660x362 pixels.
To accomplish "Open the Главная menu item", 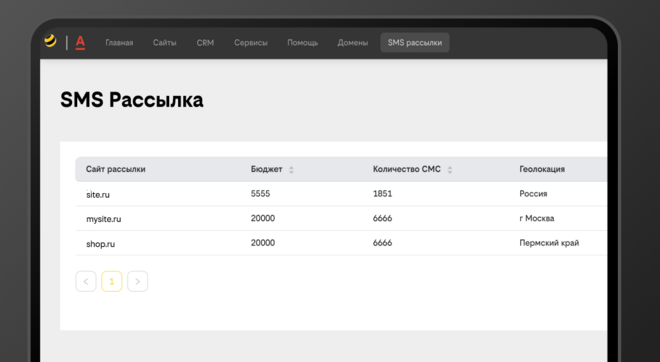I will coord(119,43).
